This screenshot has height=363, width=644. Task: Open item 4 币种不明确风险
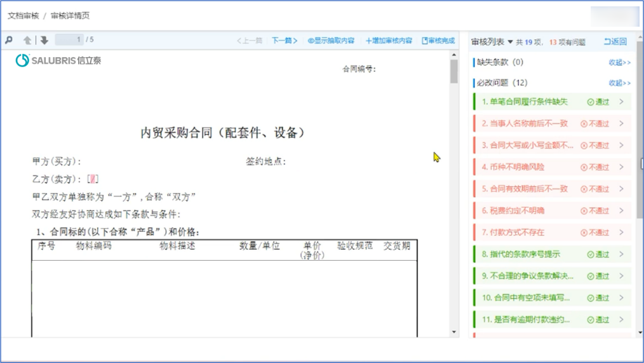coord(552,167)
